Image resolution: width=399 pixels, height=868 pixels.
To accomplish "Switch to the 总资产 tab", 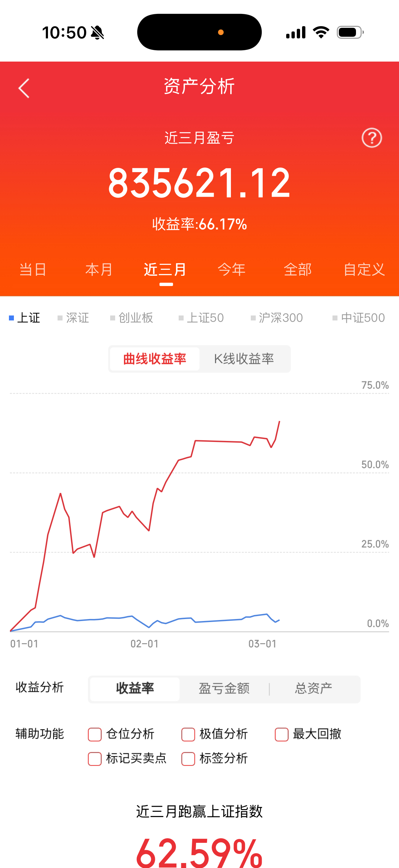I will [313, 689].
